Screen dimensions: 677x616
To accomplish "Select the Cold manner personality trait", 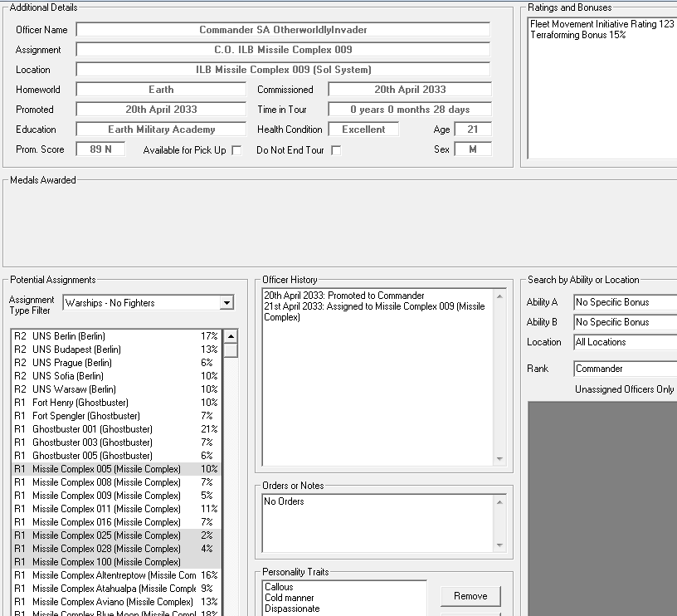I will (290, 598).
